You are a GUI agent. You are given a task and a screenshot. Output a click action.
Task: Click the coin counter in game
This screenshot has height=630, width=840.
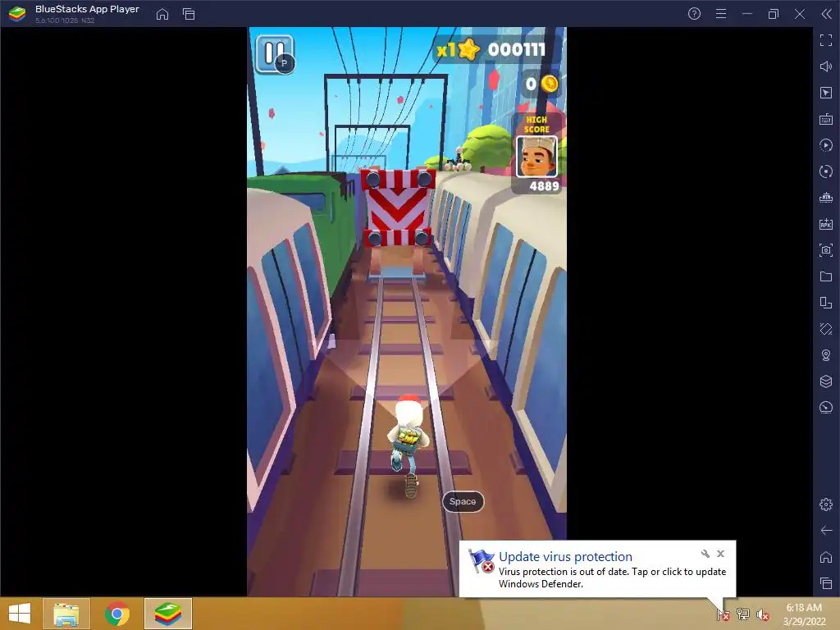pos(541,84)
